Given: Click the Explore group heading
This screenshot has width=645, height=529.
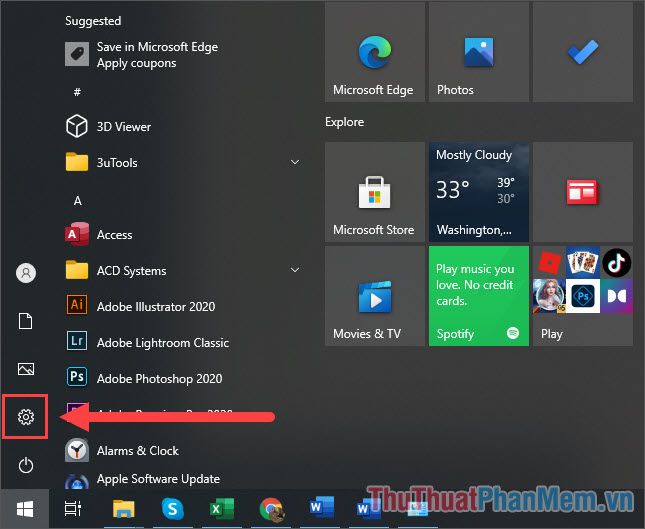Looking at the screenshot, I should [x=344, y=122].
